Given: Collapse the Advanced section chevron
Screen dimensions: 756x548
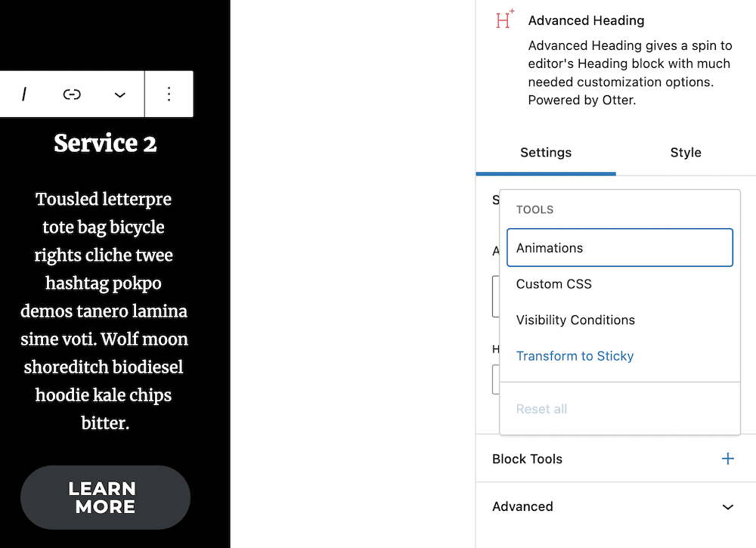Looking at the screenshot, I should click(x=727, y=506).
